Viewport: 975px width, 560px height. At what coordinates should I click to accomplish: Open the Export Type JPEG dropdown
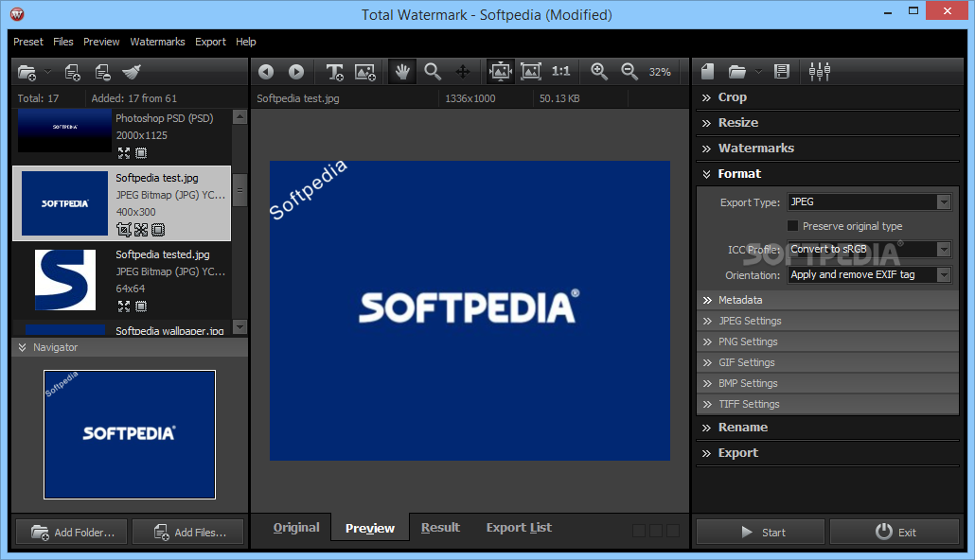pyautogui.click(x=869, y=202)
